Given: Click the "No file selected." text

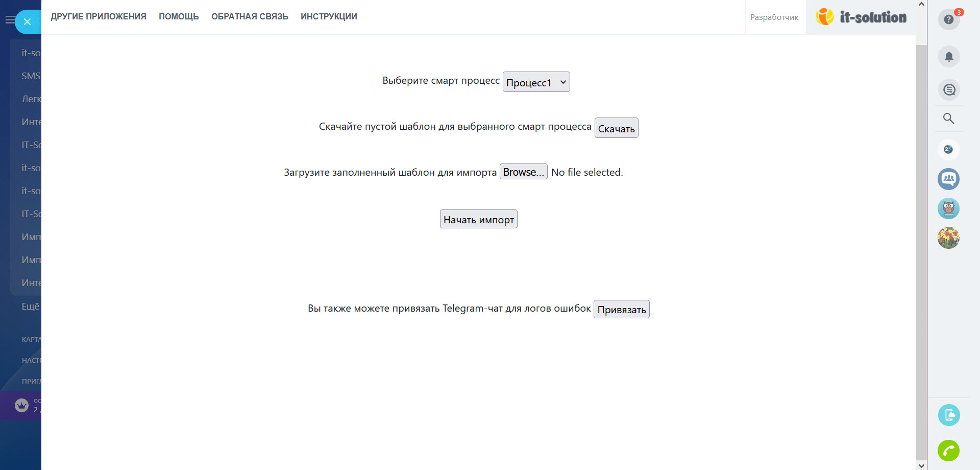Looking at the screenshot, I should pyautogui.click(x=587, y=172).
